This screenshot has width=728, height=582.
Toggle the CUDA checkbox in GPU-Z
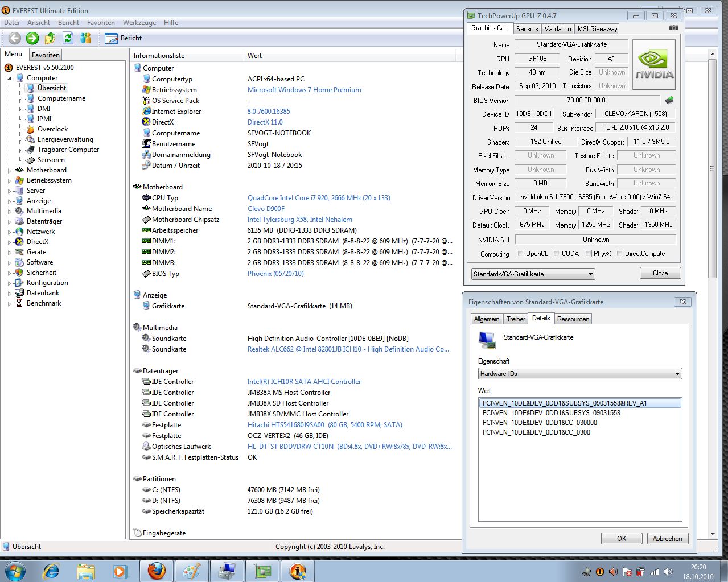click(556, 254)
